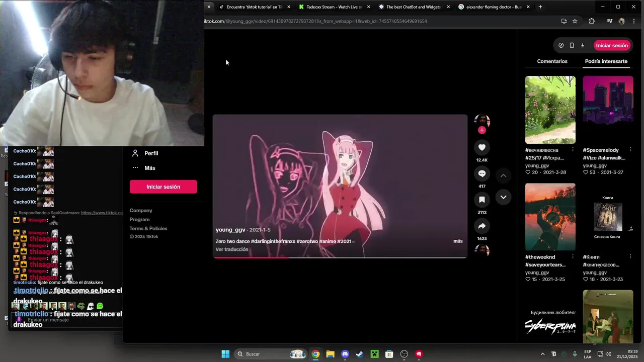The image size is (644, 362).
Task: Like the Zero two dance video
Action: 482,147
